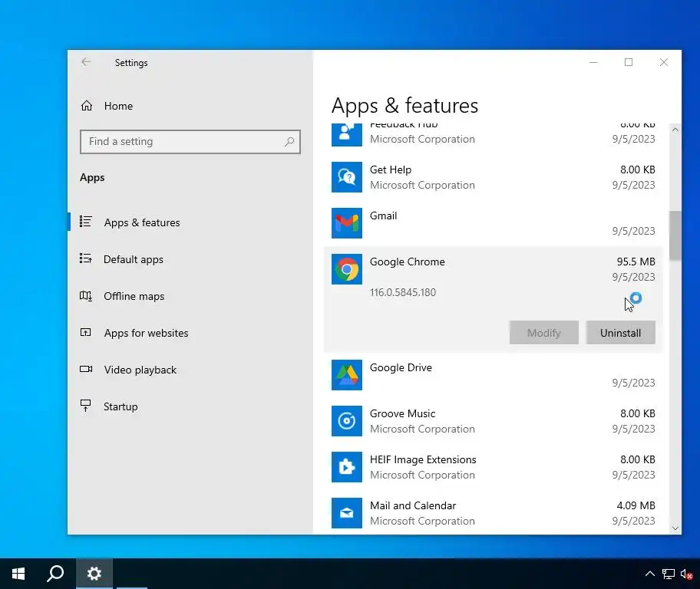
Task: Click the Apps for websites icon
Action: [x=86, y=332]
